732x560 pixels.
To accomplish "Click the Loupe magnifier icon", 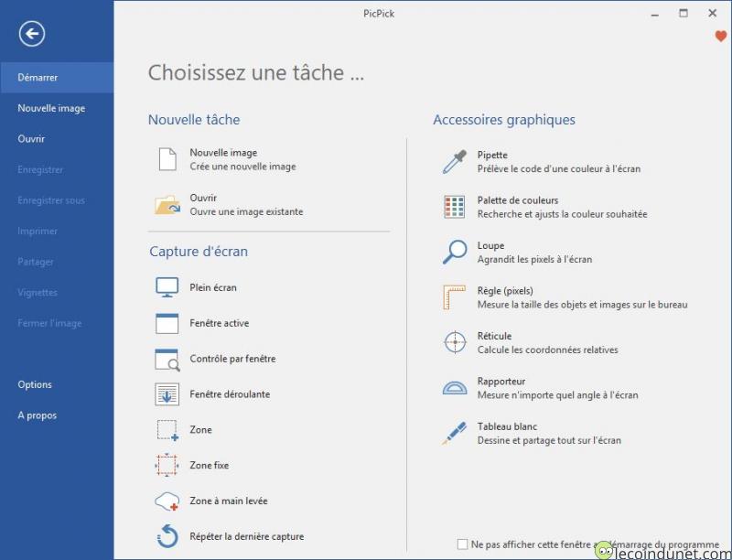I will pos(454,252).
